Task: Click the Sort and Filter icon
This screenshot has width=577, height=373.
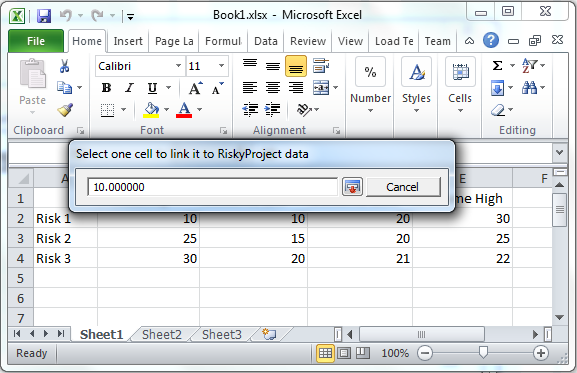Action: point(530,66)
